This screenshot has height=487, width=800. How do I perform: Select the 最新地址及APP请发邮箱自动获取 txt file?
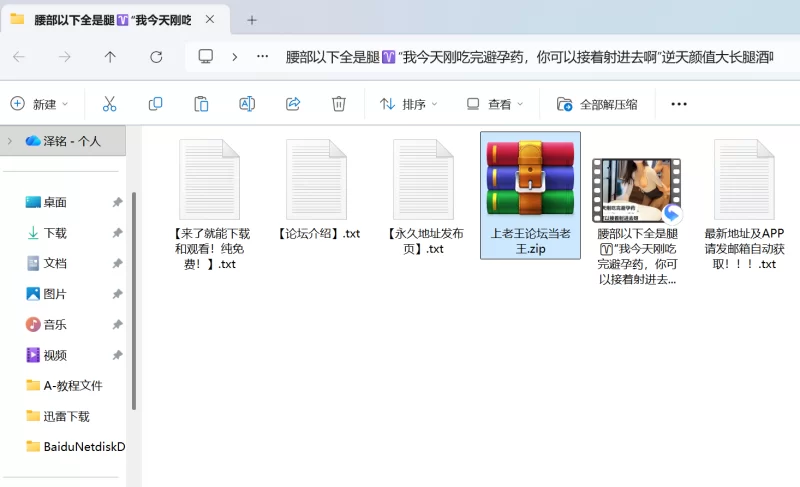point(744,205)
